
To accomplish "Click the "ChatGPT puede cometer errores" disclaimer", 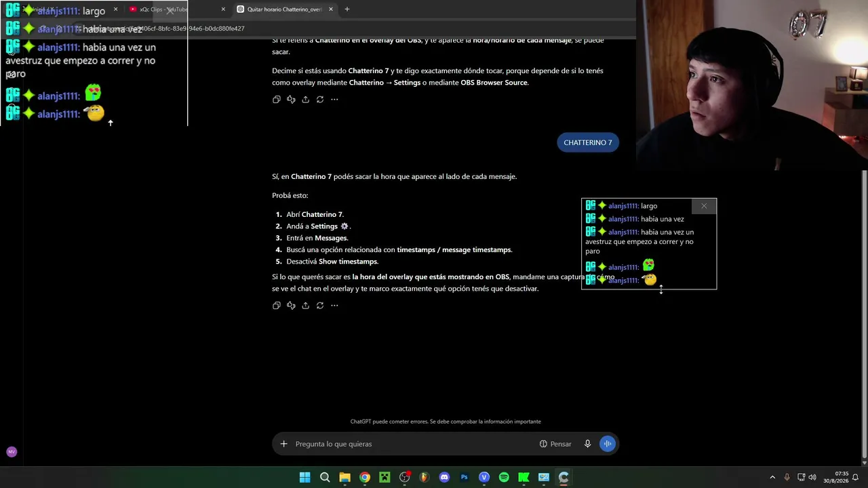I will (446, 422).
